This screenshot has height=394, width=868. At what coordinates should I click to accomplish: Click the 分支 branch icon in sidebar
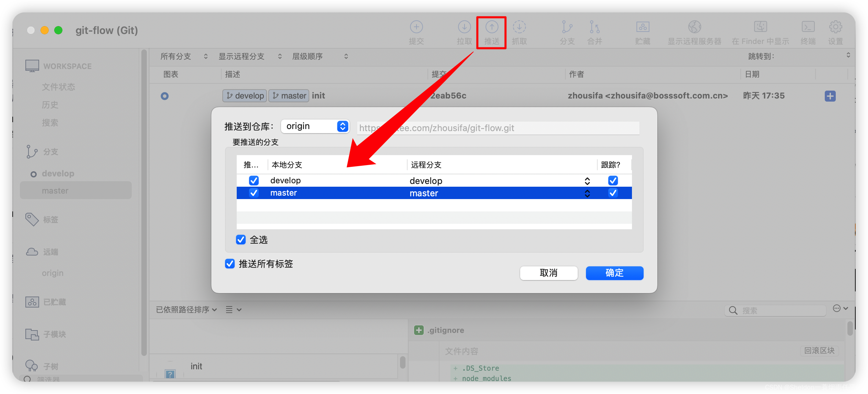point(32,151)
